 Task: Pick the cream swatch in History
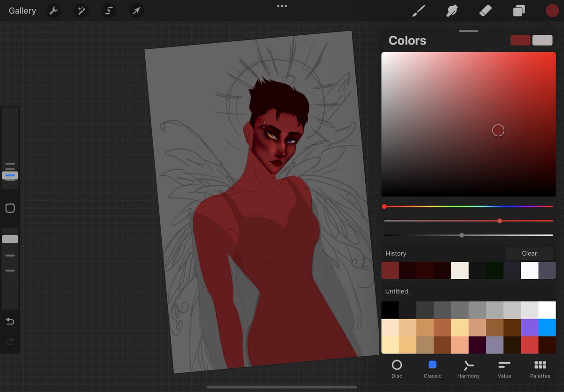coord(460,271)
